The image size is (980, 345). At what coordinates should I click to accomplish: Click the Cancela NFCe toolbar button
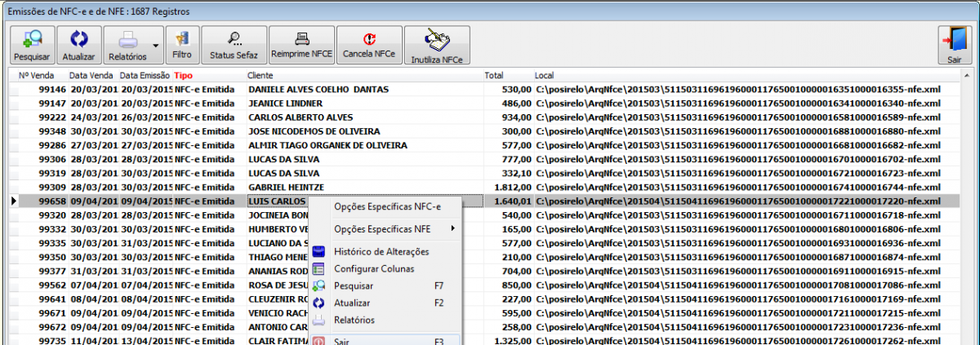pyautogui.click(x=369, y=46)
